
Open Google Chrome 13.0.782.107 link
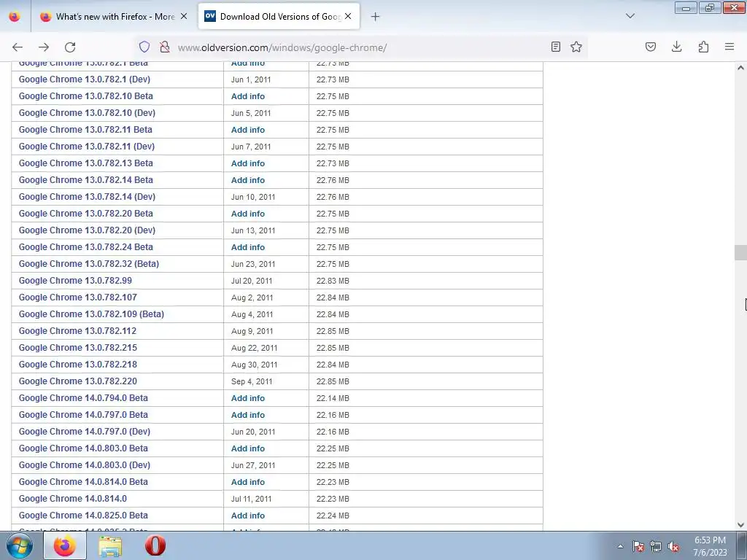pyautogui.click(x=77, y=297)
